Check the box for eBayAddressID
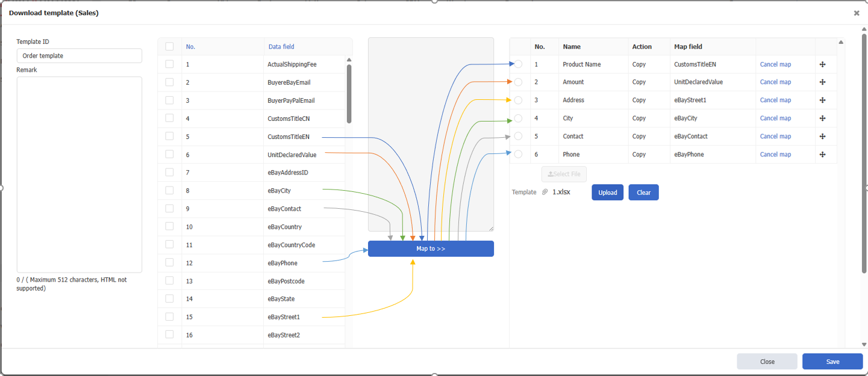The width and height of the screenshot is (868, 376). click(169, 172)
